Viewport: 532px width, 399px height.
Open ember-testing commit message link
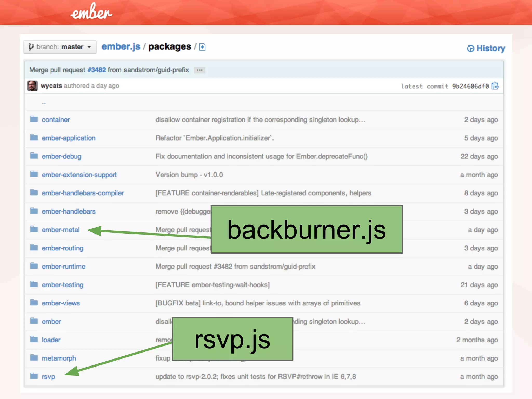click(212, 285)
